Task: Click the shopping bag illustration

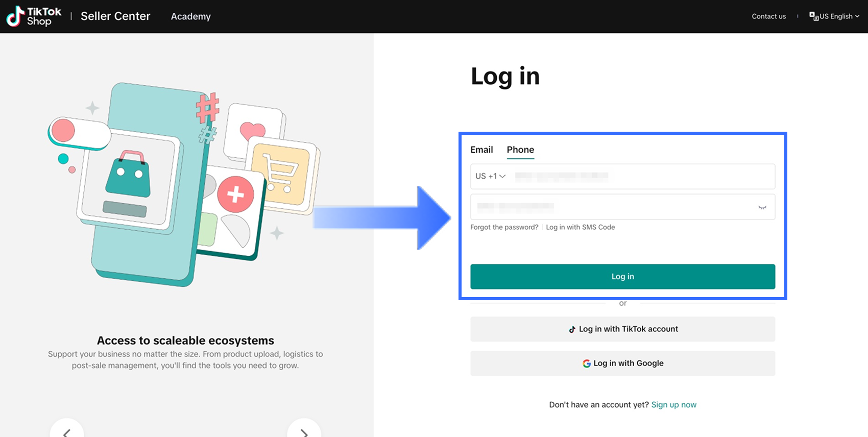Action: coord(128,175)
